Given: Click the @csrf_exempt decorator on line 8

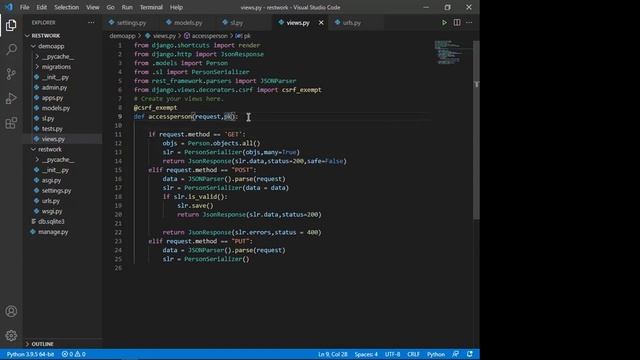Looking at the screenshot, I should point(155,108).
